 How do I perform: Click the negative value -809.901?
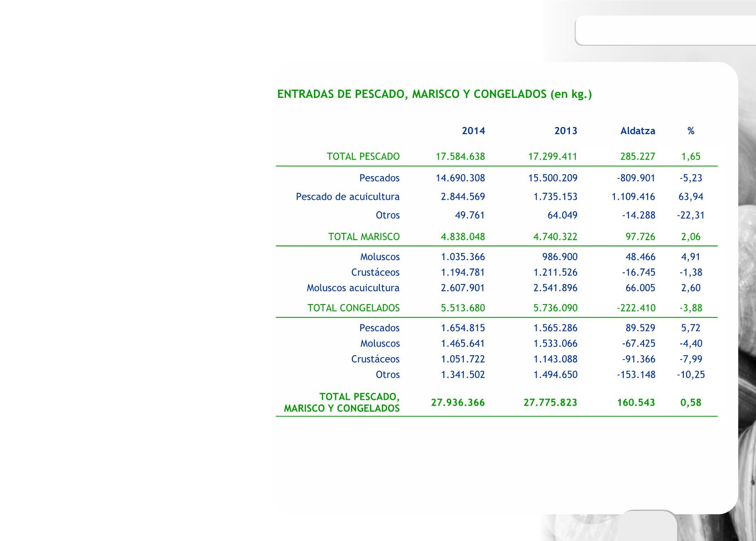(x=636, y=178)
